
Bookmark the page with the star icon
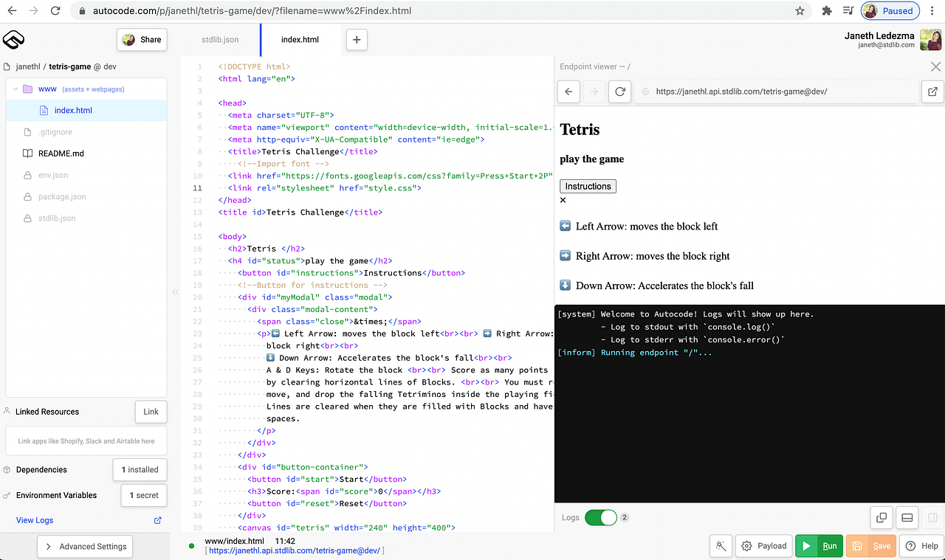800,11
